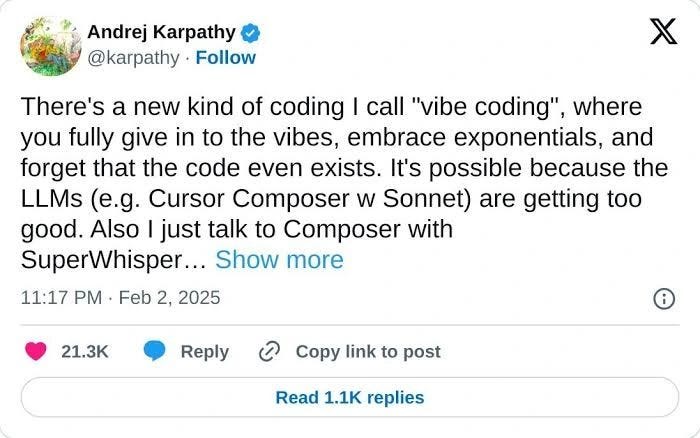Open Read 1.1K replies button
The height and width of the screenshot is (438, 700).
click(350, 397)
